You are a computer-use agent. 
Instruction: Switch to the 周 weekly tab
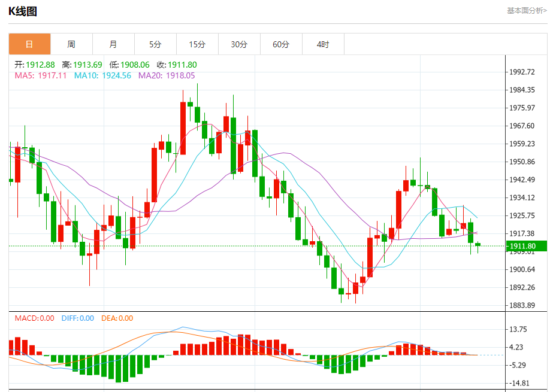coord(71,44)
